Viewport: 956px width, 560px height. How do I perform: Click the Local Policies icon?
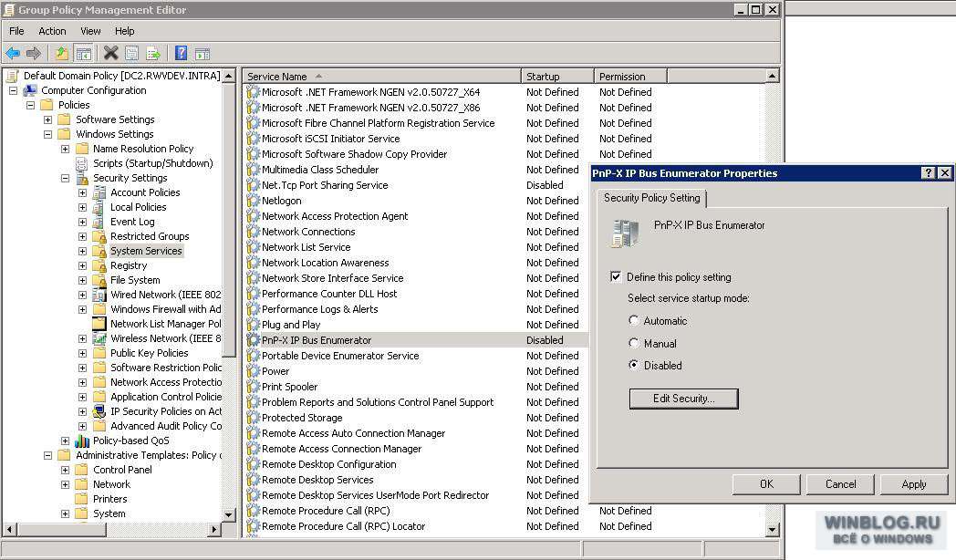point(99,207)
